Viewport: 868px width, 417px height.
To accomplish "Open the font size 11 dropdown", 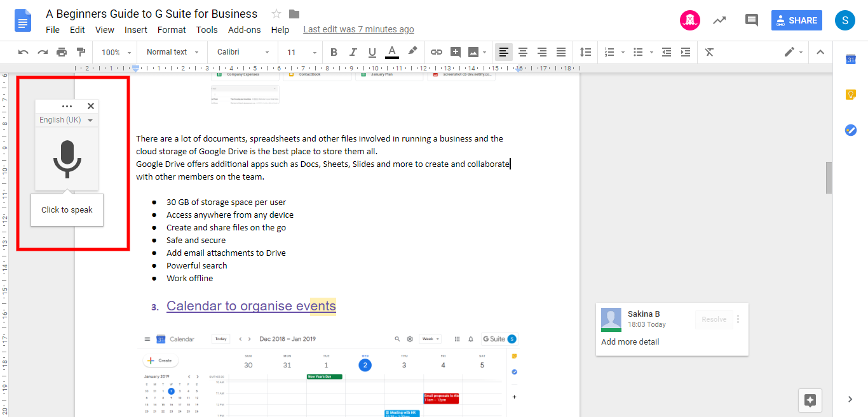I will click(301, 52).
